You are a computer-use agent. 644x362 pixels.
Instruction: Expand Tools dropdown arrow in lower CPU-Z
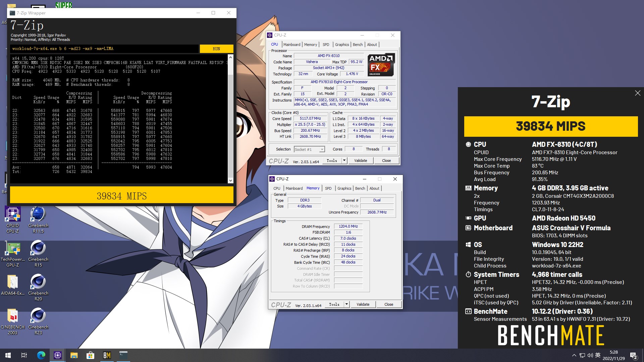point(346,304)
